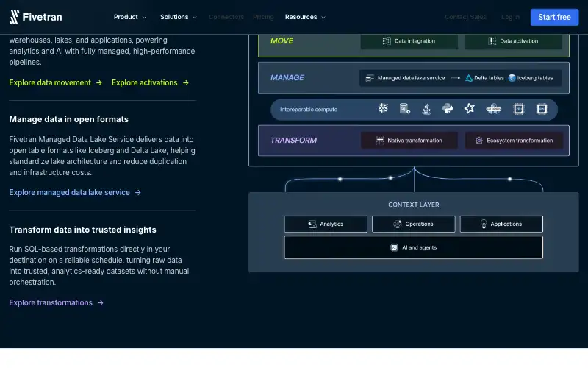Click Contact Sales link
This screenshot has width=588, height=368.
click(465, 17)
